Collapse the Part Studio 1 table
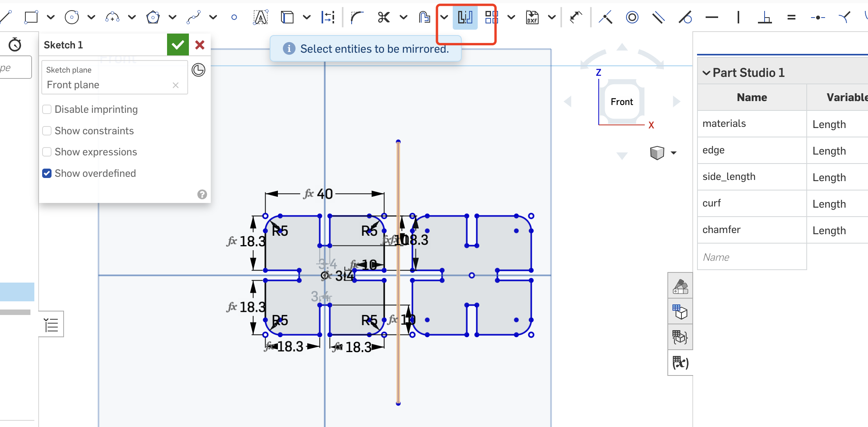Viewport: 868px width, 427px height. [x=706, y=73]
